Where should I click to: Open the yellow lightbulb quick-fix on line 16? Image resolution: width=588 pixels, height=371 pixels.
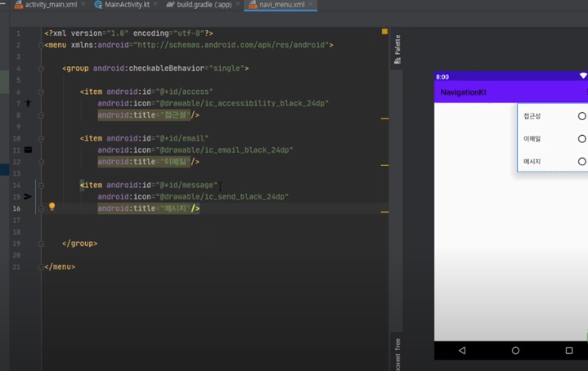52,207
